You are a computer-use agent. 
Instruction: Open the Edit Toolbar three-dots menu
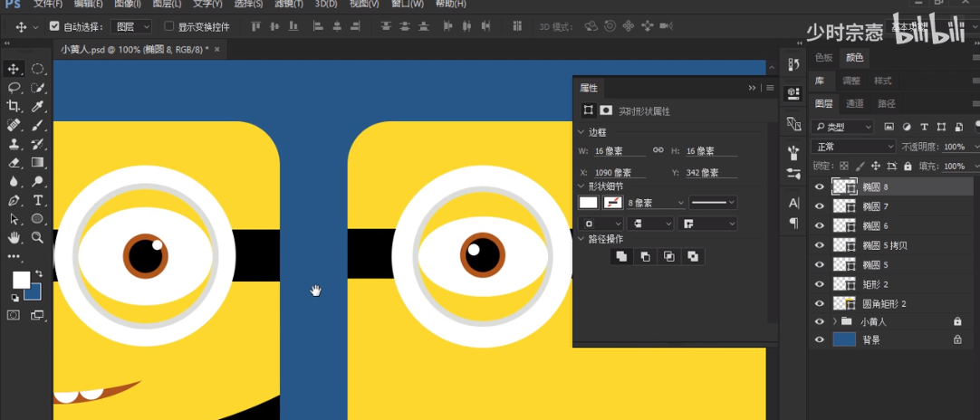[14, 256]
